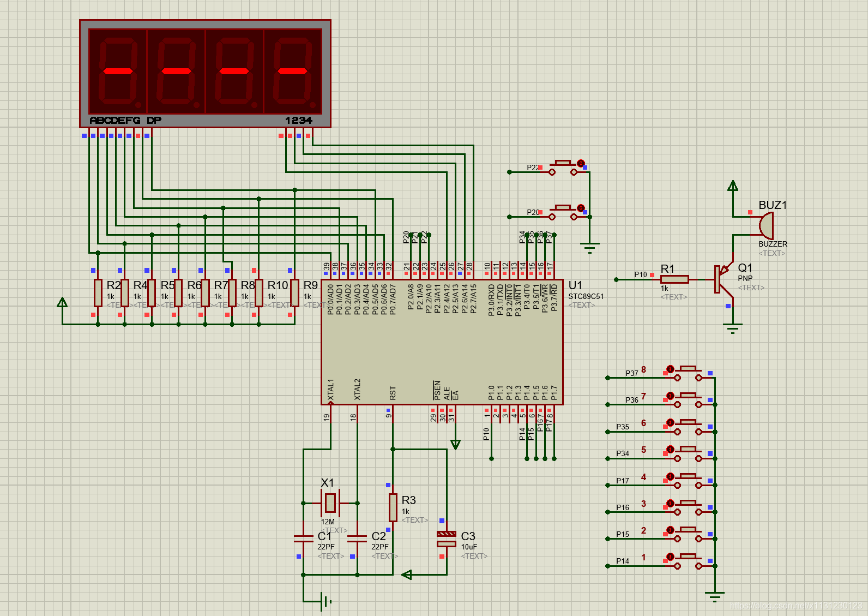Select resistor R10 symbol
The height and width of the screenshot is (616, 868).
(259, 292)
